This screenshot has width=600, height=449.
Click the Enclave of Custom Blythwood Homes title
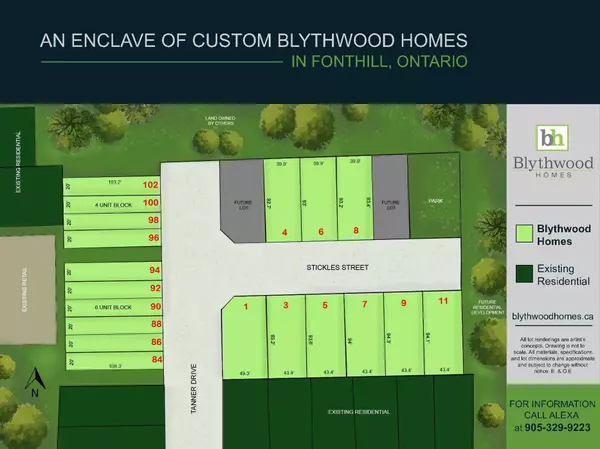(x=254, y=40)
